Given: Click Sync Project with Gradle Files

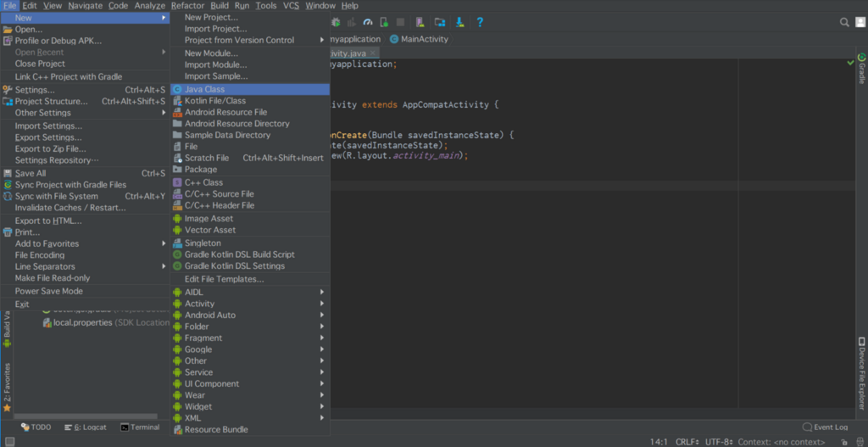Looking at the screenshot, I should (x=85, y=184).
